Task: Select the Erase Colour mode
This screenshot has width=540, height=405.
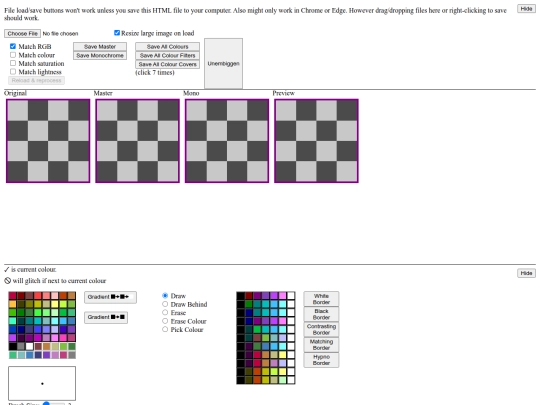Action: coord(165,321)
